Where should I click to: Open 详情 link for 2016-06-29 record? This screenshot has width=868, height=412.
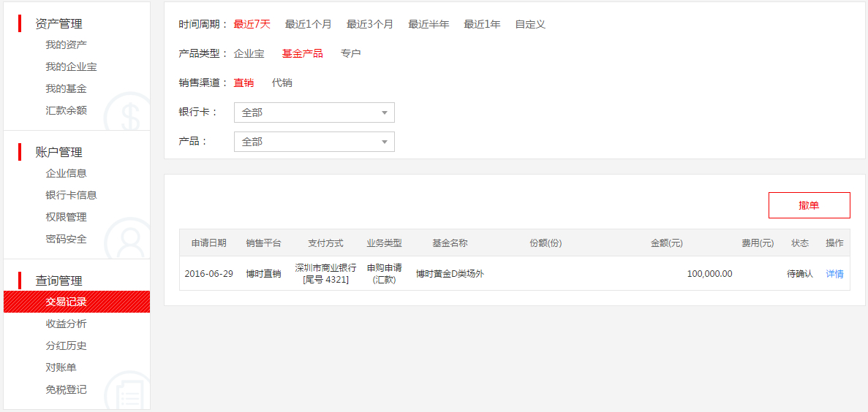[x=835, y=273]
